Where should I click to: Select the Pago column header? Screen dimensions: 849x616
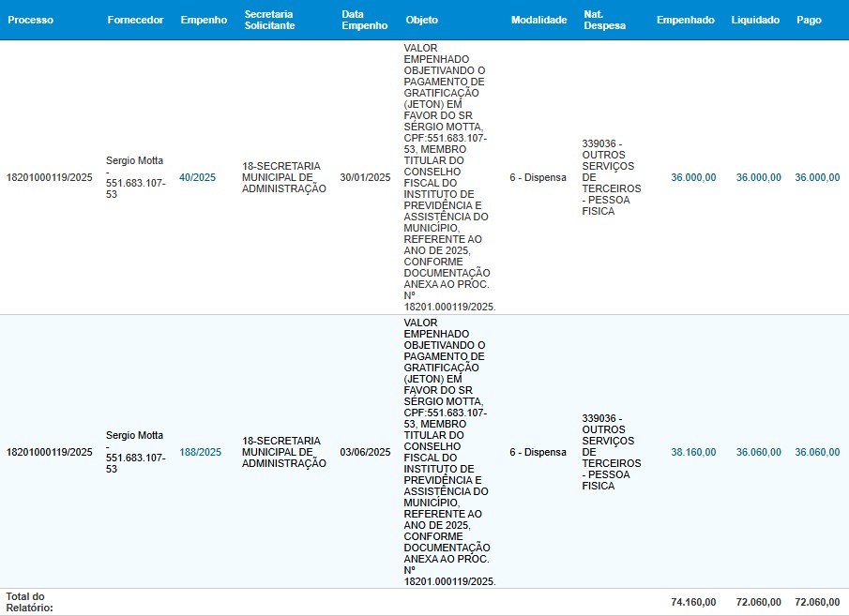point(808,20)
